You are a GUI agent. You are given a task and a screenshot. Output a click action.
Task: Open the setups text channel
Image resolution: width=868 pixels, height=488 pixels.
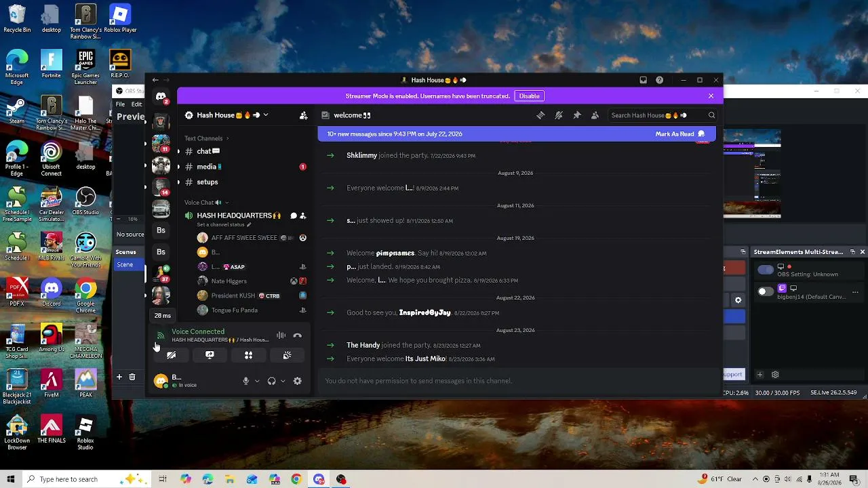(245, 182)
